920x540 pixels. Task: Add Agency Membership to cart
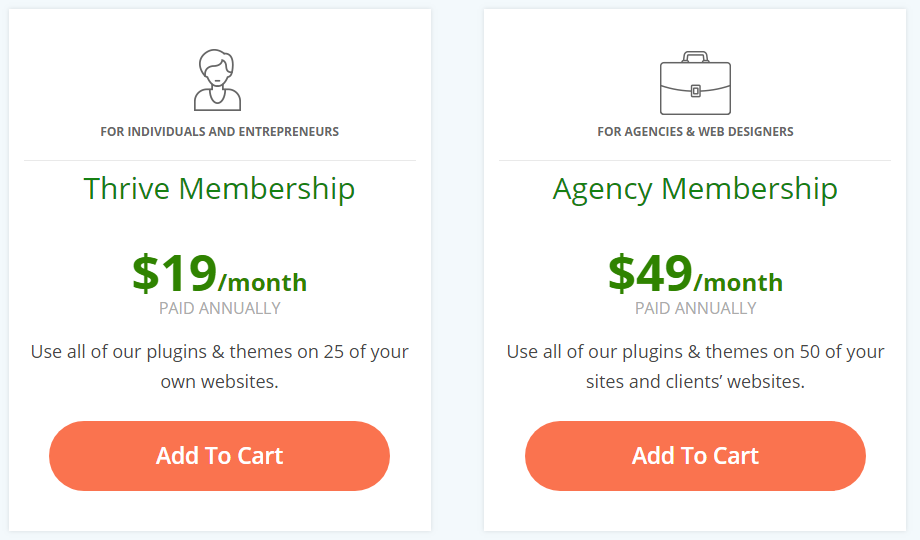695,455
